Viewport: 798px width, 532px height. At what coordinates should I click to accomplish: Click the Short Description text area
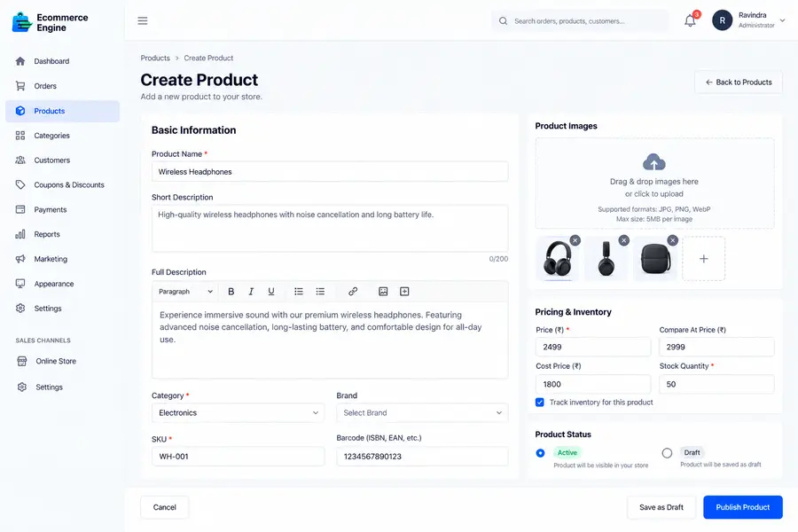[x=330, y=228]
